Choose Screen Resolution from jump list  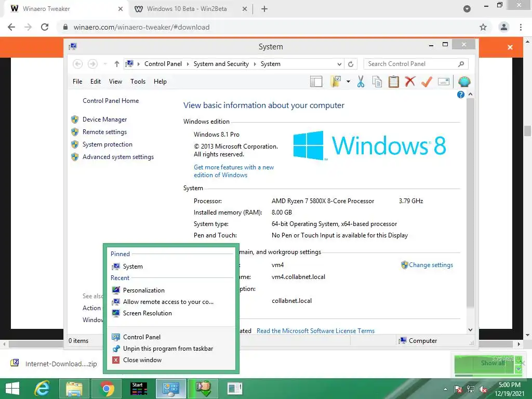pyautogui.click(x=171, y=313)
